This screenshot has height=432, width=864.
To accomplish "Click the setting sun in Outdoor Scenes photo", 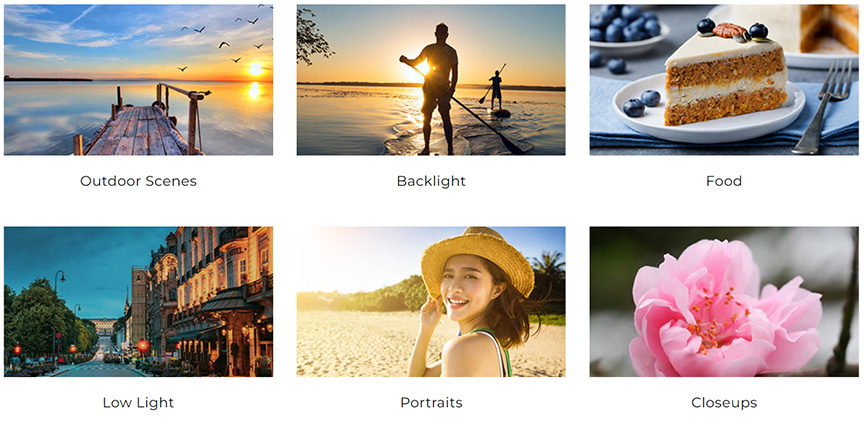I will pyautogui.click(x=255, y=69).
